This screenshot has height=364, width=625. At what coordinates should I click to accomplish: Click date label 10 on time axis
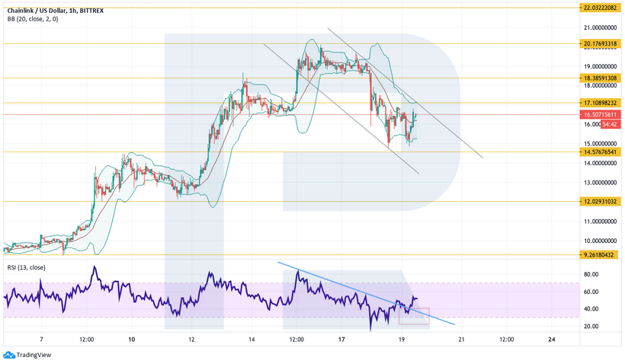pos(132,340)
